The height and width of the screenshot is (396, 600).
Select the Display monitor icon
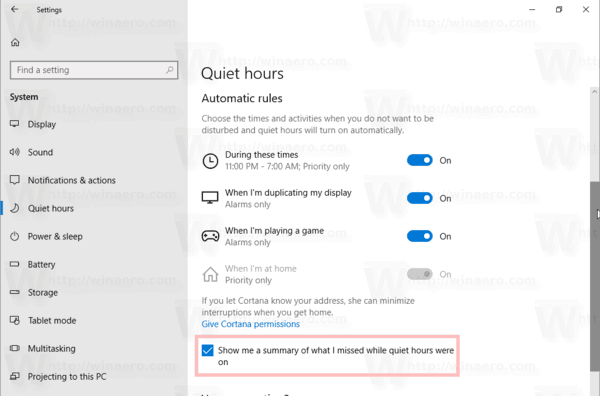click(15, 124)
